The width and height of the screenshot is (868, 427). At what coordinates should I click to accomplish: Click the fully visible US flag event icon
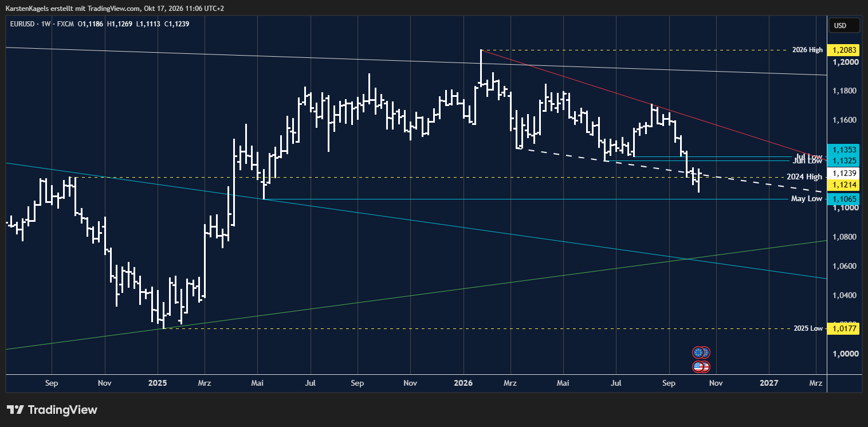pos(698,366)
